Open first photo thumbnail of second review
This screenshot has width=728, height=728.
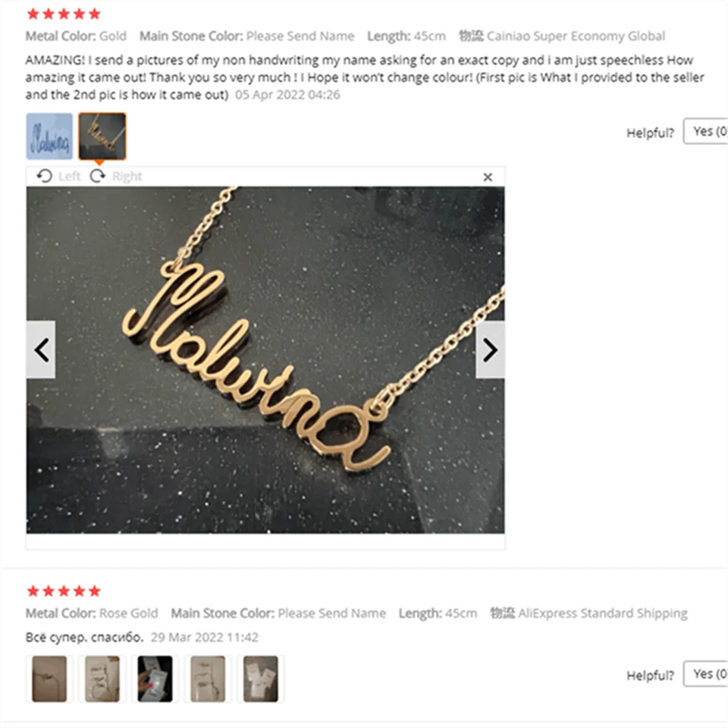tap(49, 678)
